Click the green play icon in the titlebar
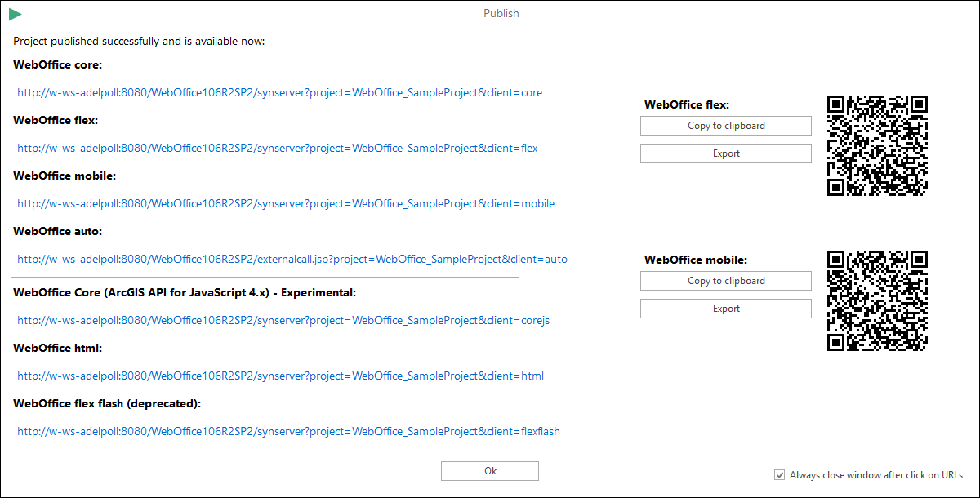The height and width of the screenshot is (498, 980). [15, 13]
